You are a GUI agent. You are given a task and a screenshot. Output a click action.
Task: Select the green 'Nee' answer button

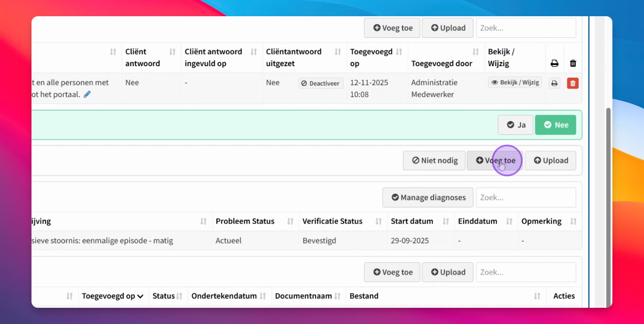pyautogui.click(x=555, y=125)
